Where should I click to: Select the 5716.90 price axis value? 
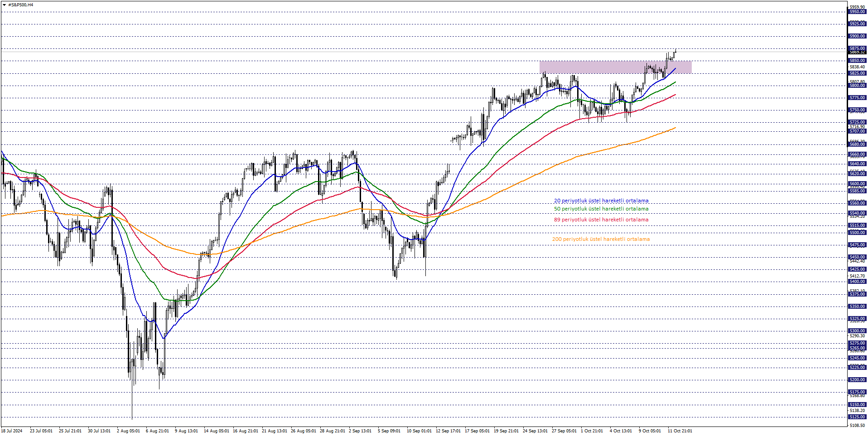(857, 127)
